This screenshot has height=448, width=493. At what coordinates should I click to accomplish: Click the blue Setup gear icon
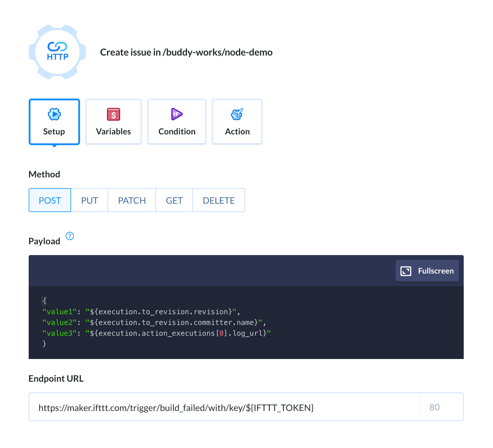coord(54,114)
